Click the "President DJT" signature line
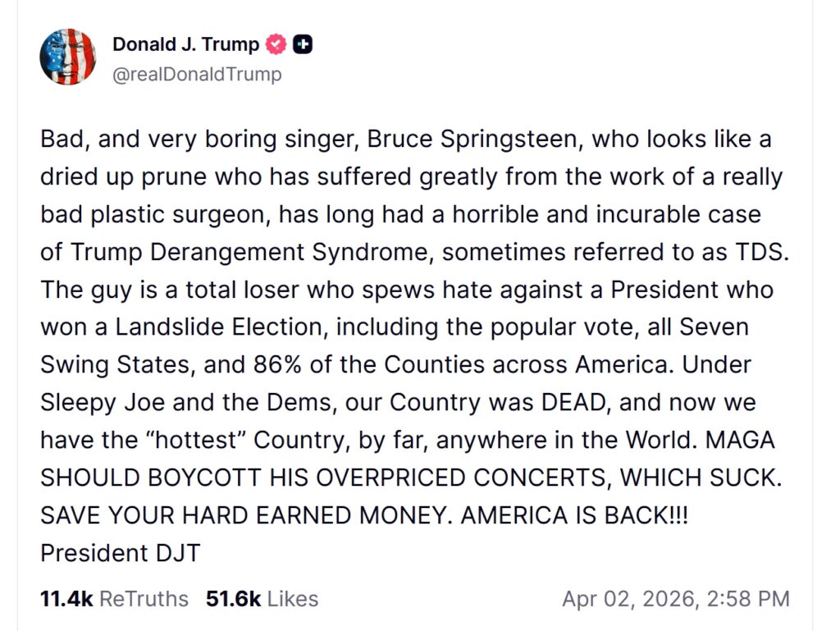The image size is (840, 631). [120, 553]
